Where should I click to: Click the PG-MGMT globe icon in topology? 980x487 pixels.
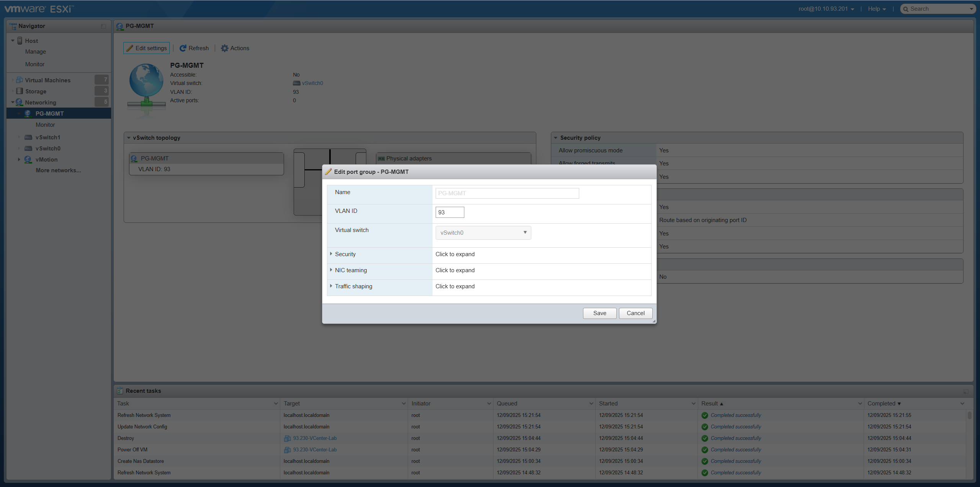[x=133, y=158]
